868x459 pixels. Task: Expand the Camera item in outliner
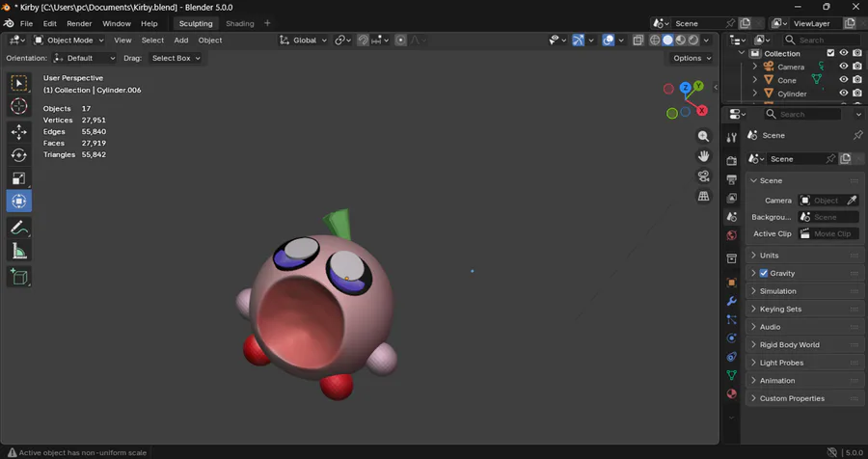tap(754, 67)
